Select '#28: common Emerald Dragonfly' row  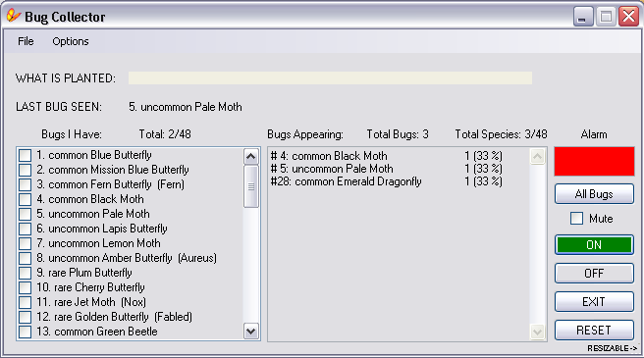(387, 181)
